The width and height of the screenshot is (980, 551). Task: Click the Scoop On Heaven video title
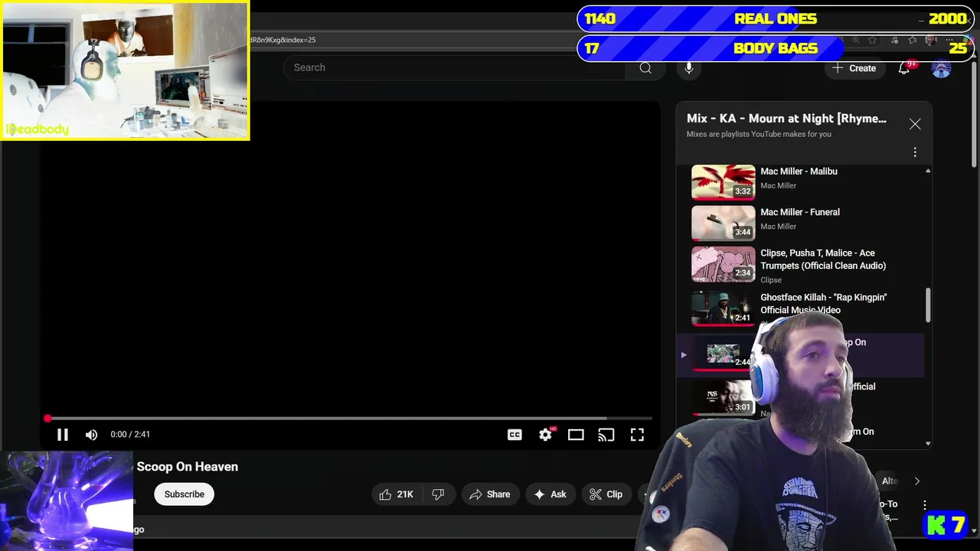(188, 467)
